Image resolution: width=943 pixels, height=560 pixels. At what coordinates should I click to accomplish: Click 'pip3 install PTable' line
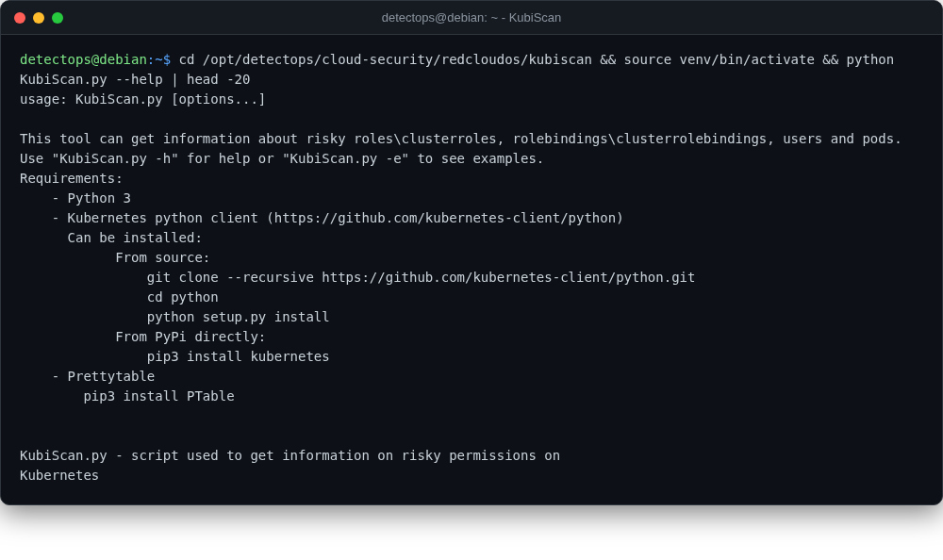click(x=158, y=397)
